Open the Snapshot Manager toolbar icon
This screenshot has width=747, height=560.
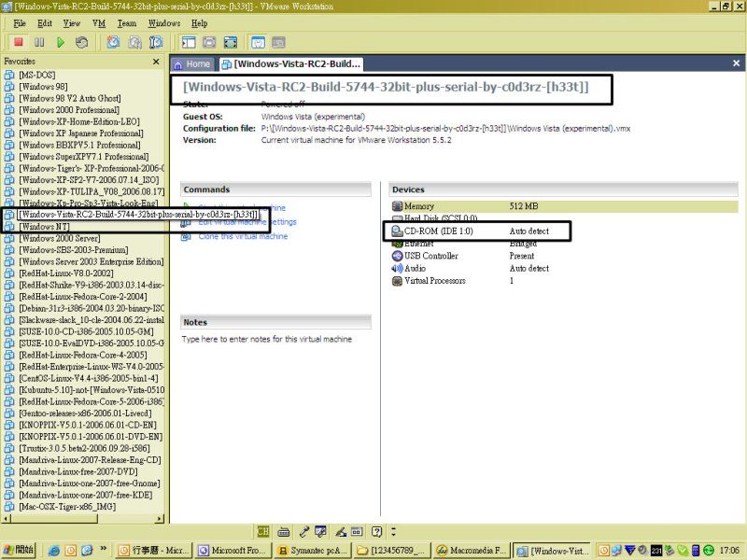click(x=156, y=42)
